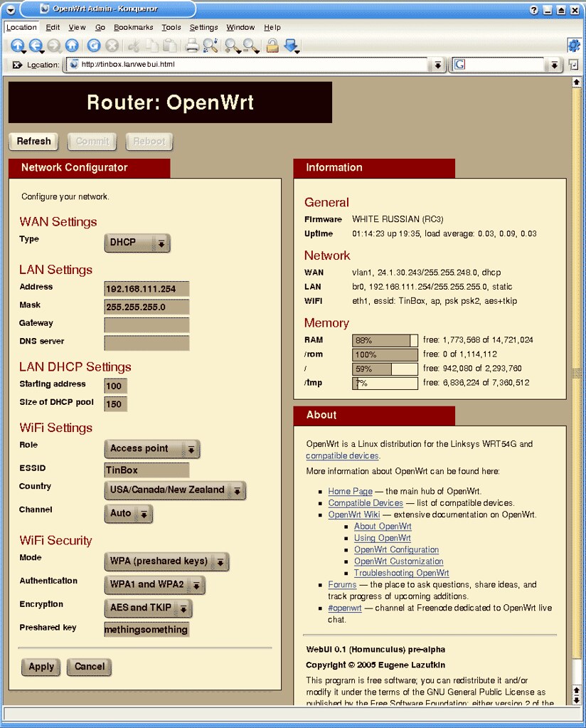Open the View menu
This screenshot has width=586, height=728.
coord(77,27)
